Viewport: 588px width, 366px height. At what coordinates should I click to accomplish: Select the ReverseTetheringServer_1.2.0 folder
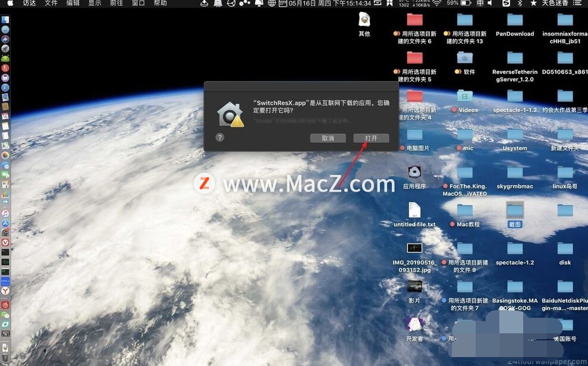pos(515,67)
